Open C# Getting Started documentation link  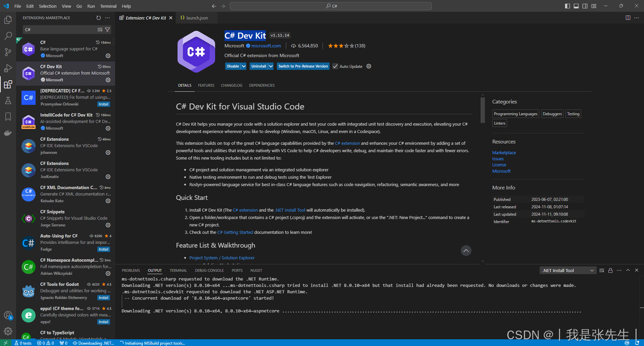(235, 232)
